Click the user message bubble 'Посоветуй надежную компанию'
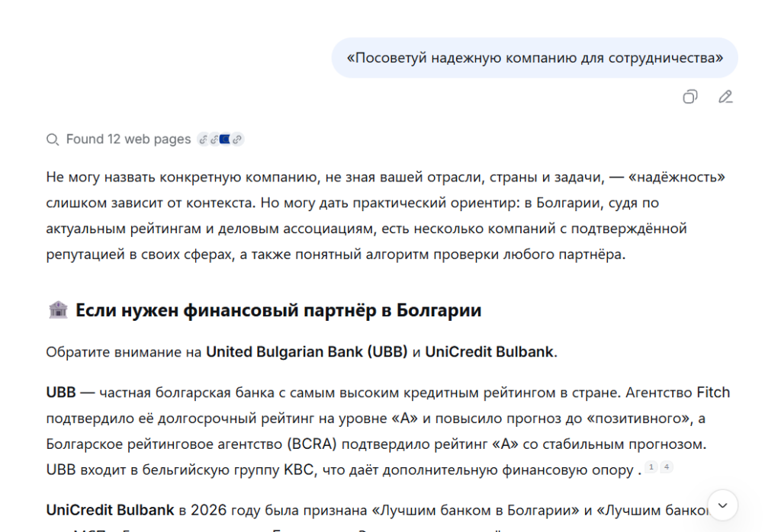The width and height of the screenshot is (781, 532). tap(535, 58)
